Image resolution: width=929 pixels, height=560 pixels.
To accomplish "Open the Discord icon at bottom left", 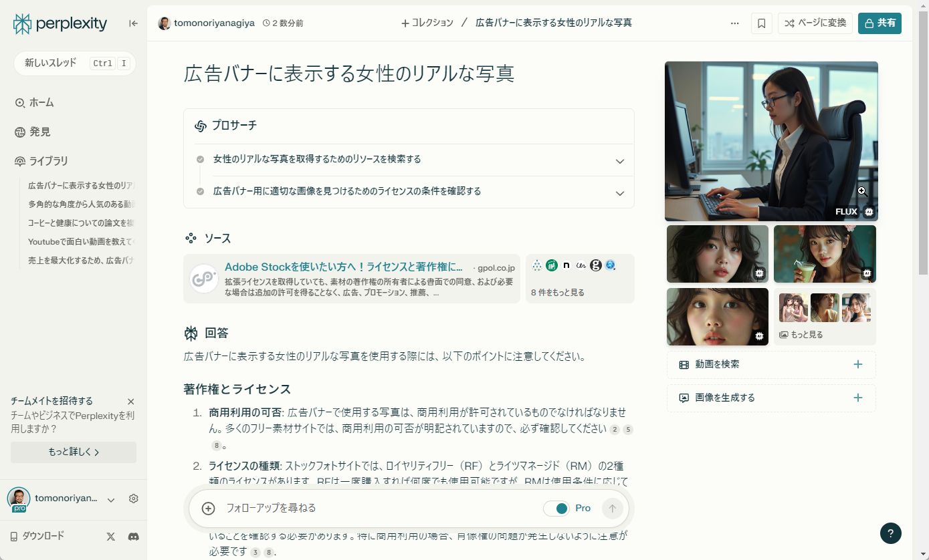I will coord(133,535).
